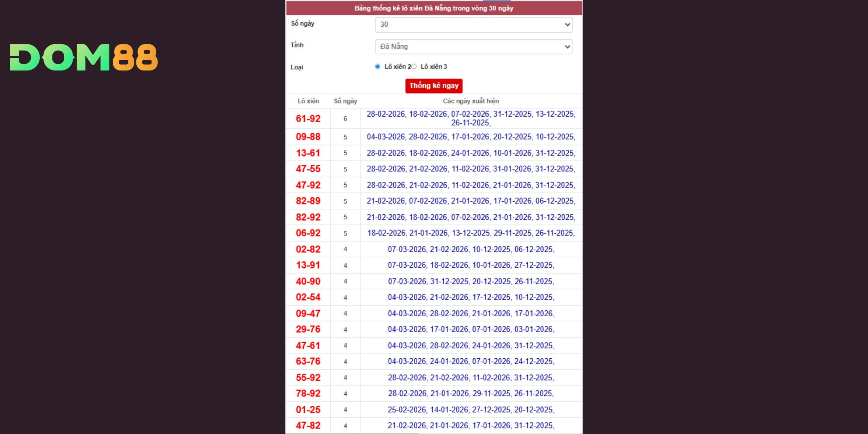This screenshot has width=868, height=434.
Task: Click the dates for pair 82-89
Action: tap(471, 201)
